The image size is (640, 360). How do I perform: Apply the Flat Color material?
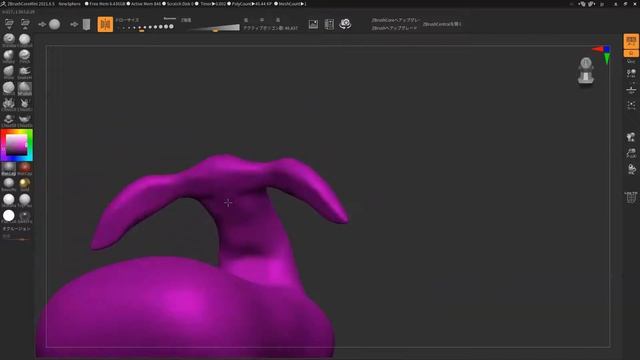pos(9,216)
